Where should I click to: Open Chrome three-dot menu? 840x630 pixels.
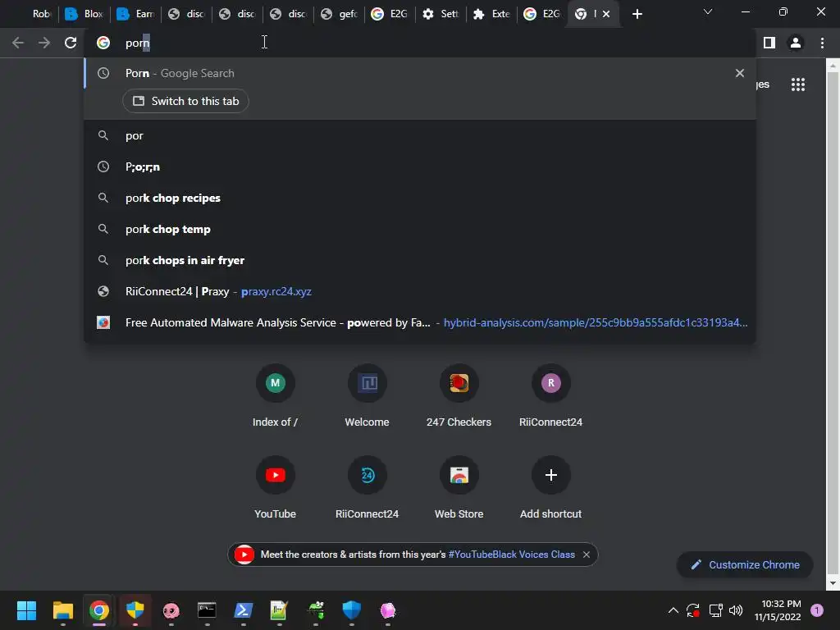tap(822, 43)
